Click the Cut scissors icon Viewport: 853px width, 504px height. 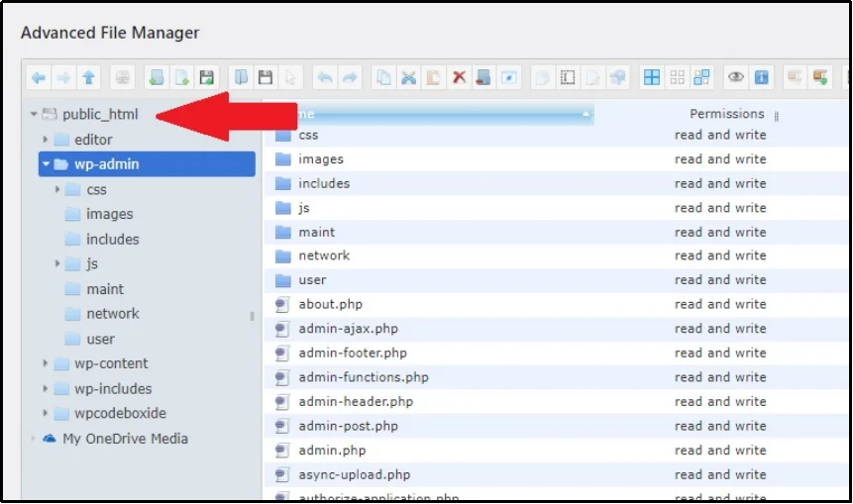pos(408,78)
